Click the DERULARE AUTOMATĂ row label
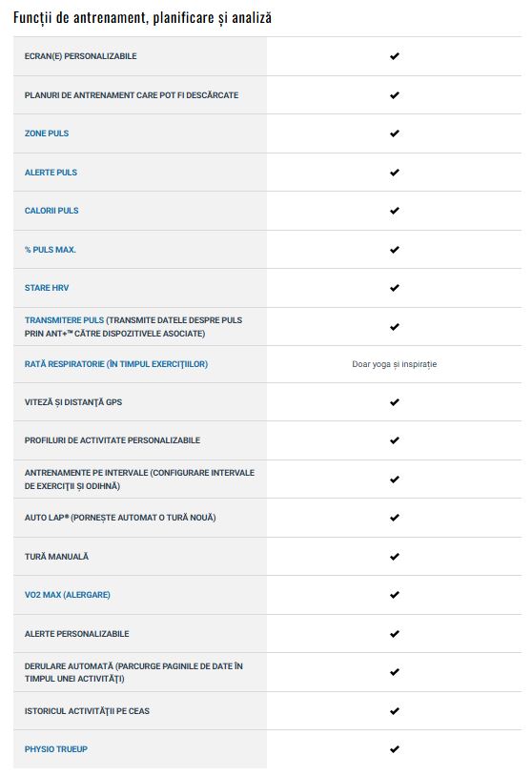 [x=133, y=673]
